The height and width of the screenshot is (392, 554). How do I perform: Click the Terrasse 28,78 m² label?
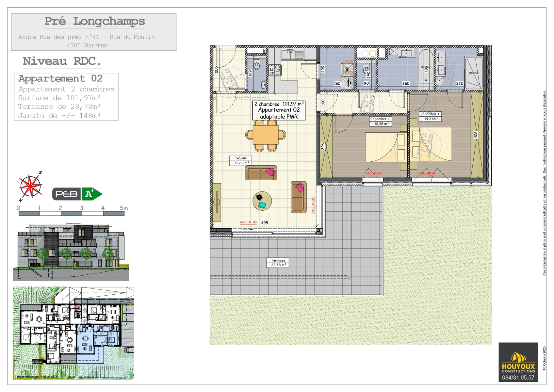(x=278, y=263)
